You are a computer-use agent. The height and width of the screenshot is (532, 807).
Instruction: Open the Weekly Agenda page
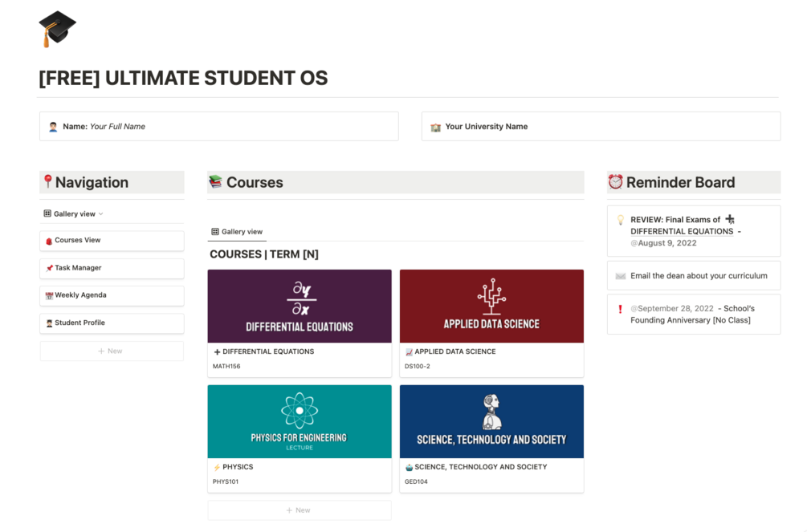[x=112, y=295]
